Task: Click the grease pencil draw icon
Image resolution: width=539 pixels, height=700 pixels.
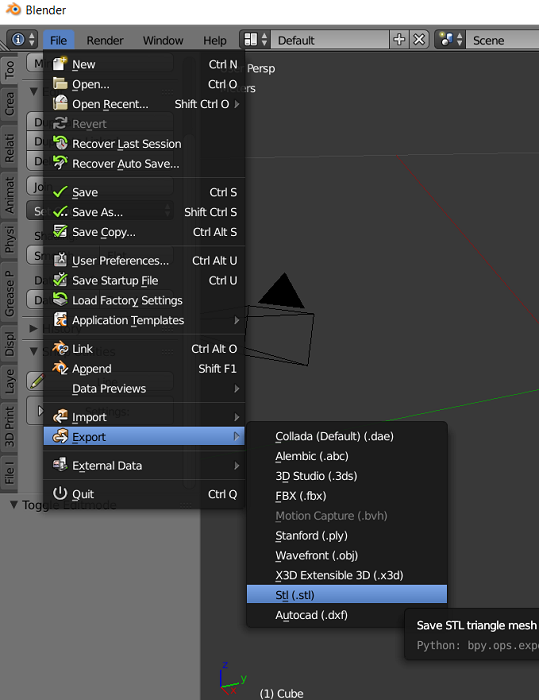Action: point(37,381)
